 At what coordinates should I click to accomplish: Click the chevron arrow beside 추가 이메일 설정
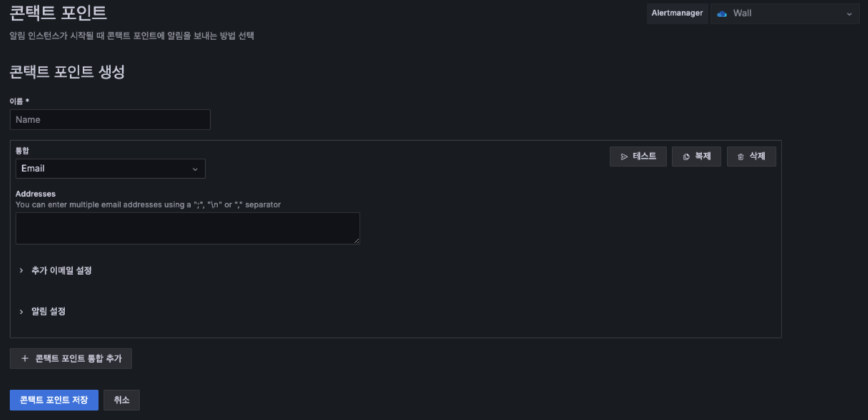click(21, 270)
